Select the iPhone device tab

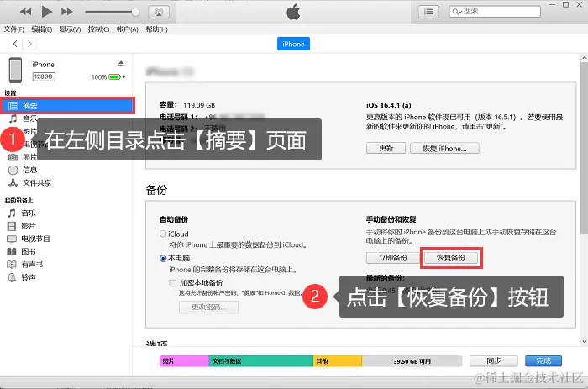[293, 44]
